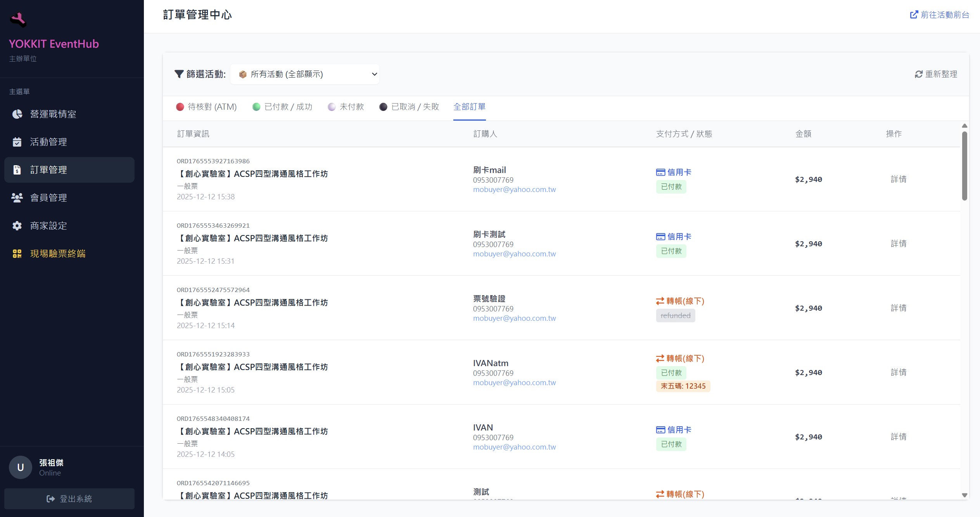Select the 待核對 (ATM) status filter
The height and width of the screenshot is (517, 980).
point(207,107)
